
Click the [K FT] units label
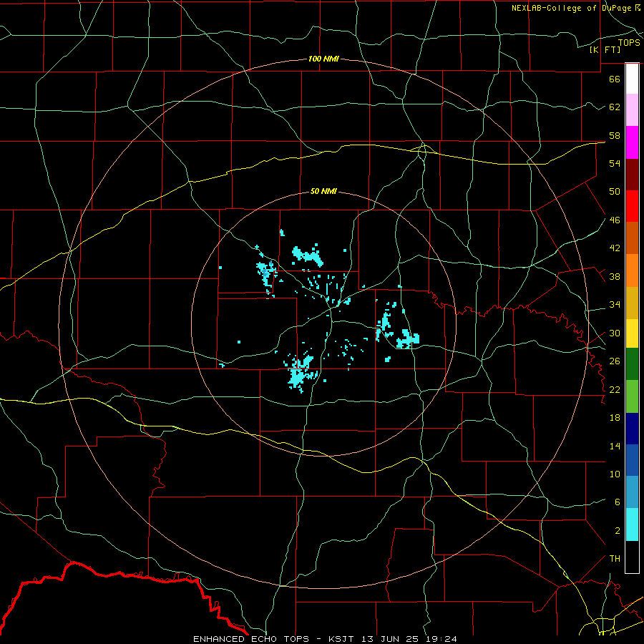click(605, 49)
